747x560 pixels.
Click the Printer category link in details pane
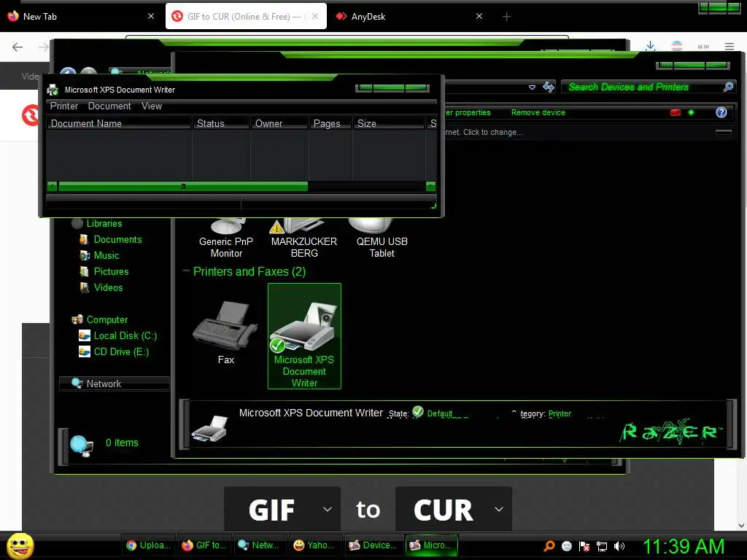click(560, 414)
